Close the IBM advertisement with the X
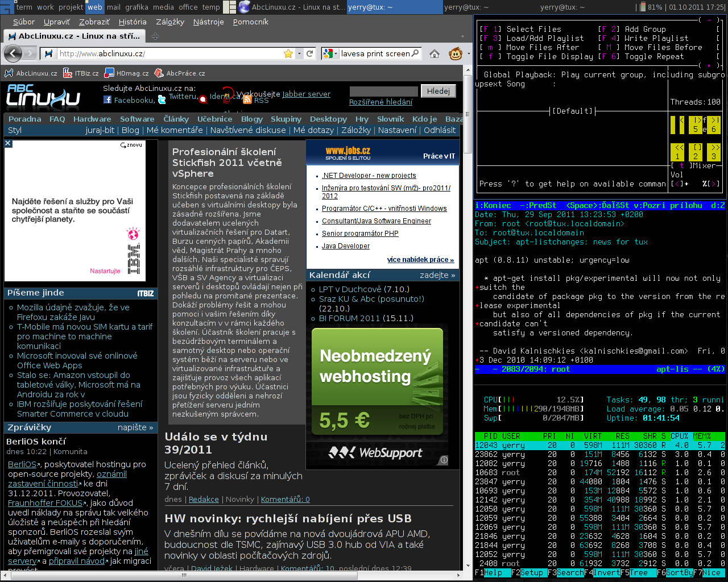Image resolution: width=728 pixels, height=582 pixels. pyautogui.click(x=8, y=143)
